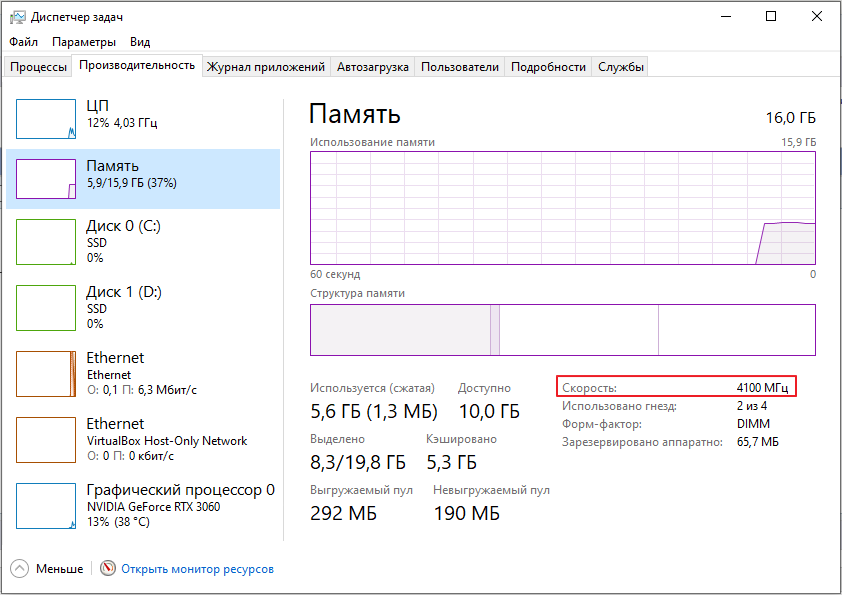The width and height of the screenshot is (842, 595).
Task: Open the Вид menu
Action: point(140,42)
